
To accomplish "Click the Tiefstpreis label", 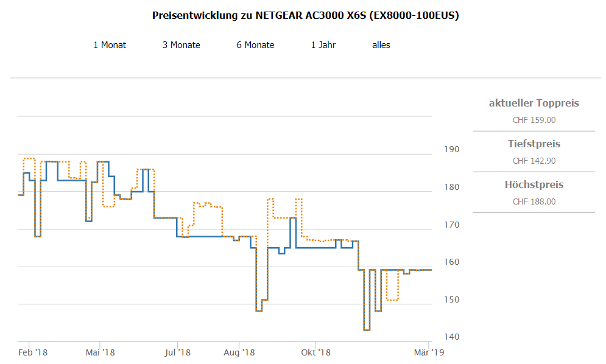I will (x=534, y=144).
